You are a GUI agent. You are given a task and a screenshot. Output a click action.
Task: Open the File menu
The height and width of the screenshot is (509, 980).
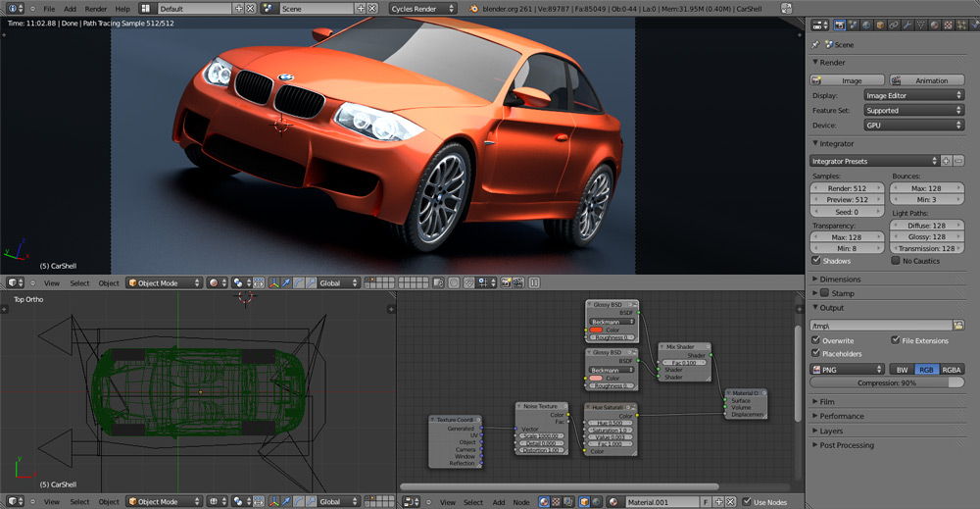pos(49,8)
